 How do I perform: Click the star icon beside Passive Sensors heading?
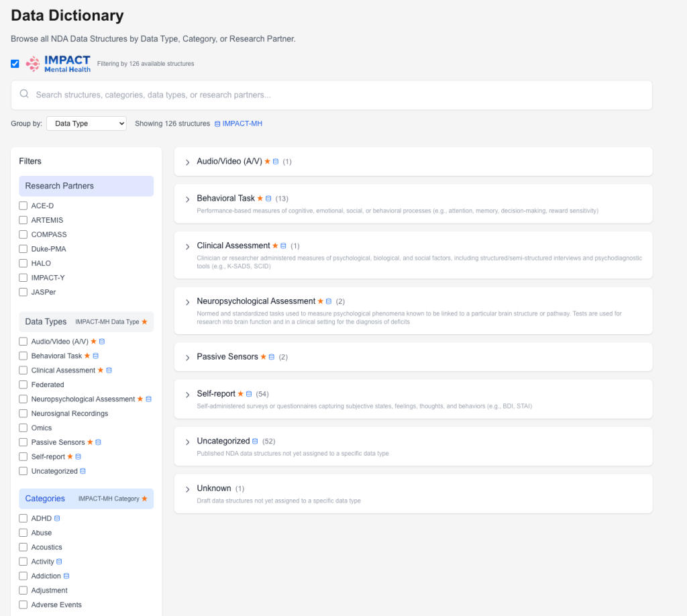click(x=264, y=357)
